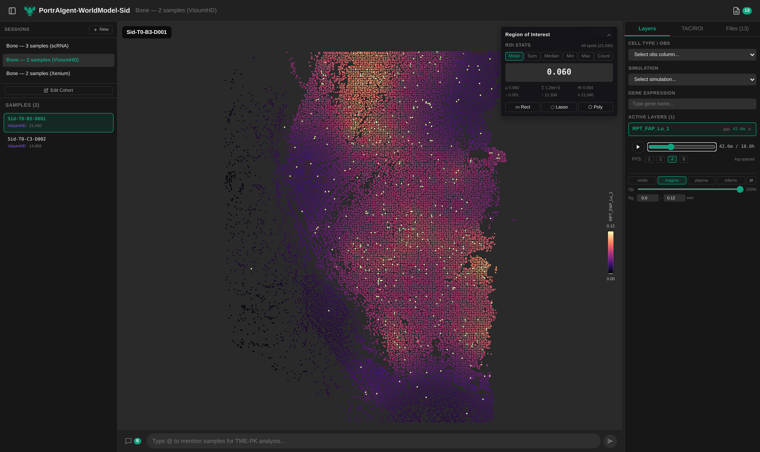This screenshot has width=760, height=452.
Task: Set FPS to 4
Action: point(672,159)
